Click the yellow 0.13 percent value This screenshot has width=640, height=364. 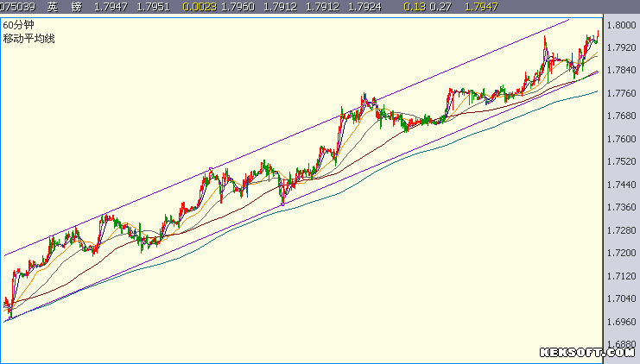[415, 7]
